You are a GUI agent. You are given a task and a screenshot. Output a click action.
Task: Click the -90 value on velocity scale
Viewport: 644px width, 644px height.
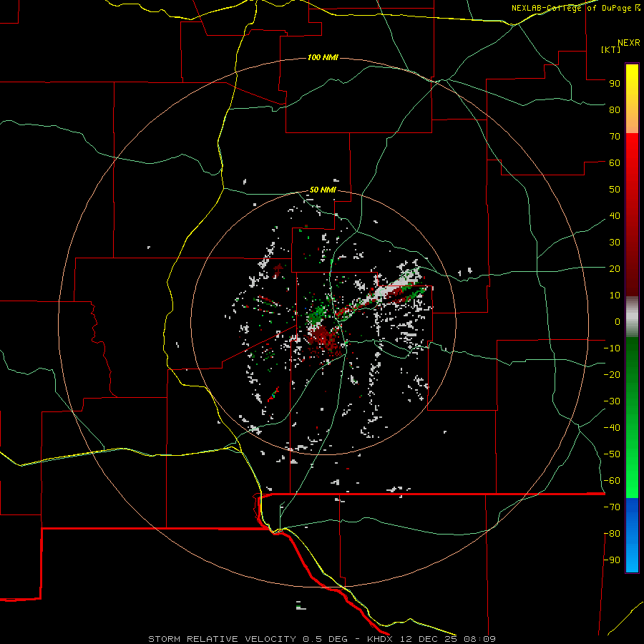pyautogui.click(x=612, y=560)
